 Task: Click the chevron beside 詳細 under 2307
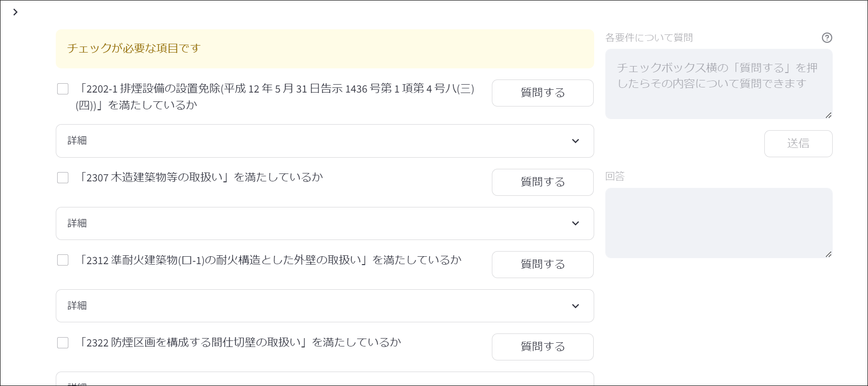point(576,223)
